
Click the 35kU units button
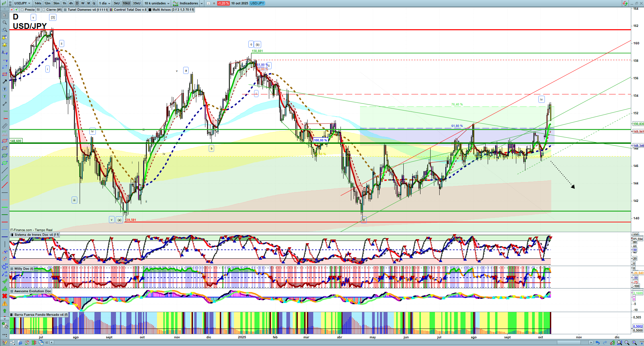[136, 3]
